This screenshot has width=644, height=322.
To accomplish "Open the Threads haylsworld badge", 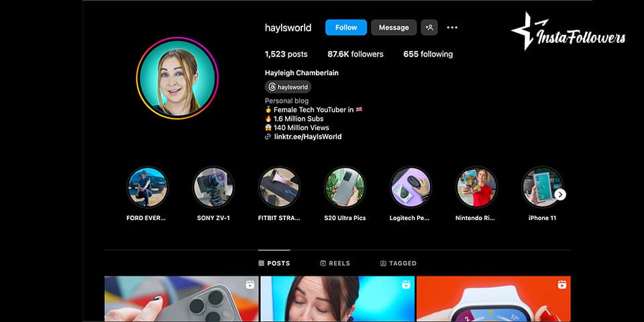I will 288,87.
